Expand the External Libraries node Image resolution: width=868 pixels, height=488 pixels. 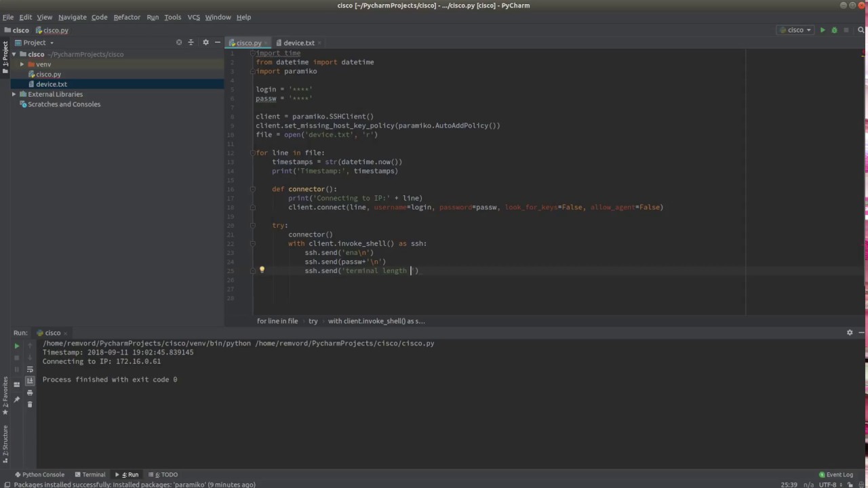coord(14,94)
